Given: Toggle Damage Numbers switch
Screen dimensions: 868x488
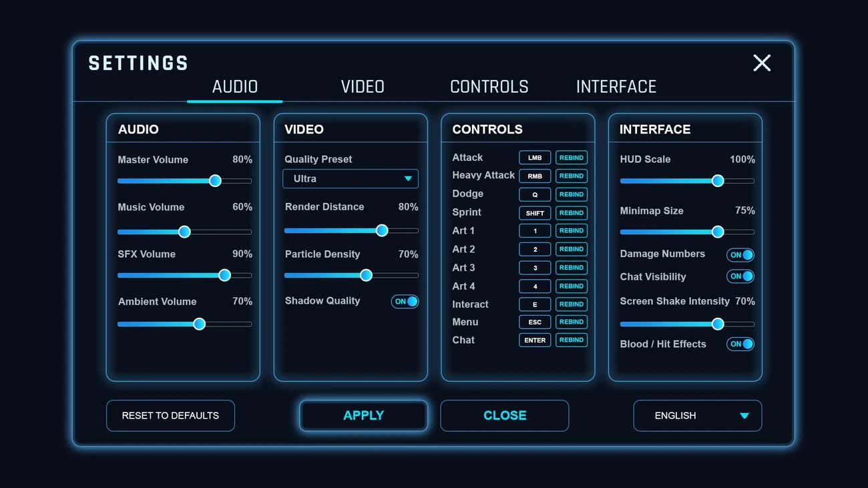Looking at the screenshot, I should coord(740,255).
